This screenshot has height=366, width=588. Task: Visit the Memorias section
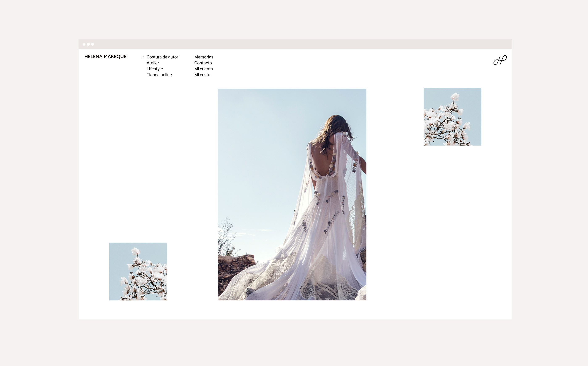203,57
